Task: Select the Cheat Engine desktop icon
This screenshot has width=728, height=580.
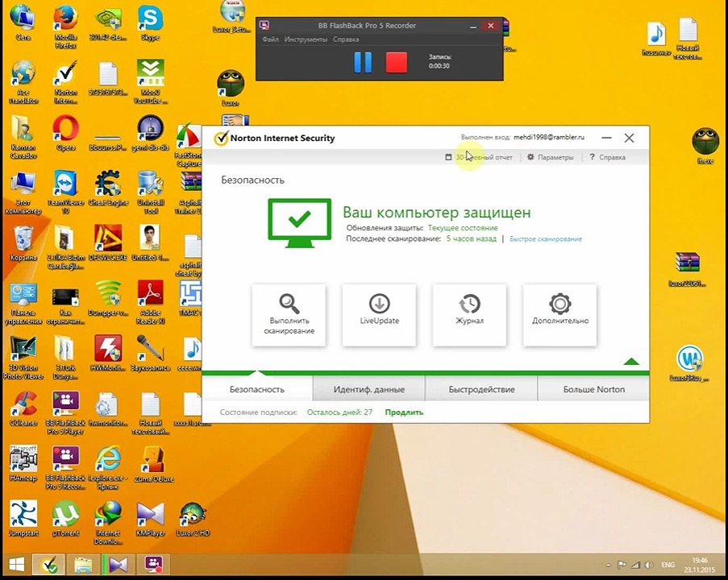Action: 108,188
